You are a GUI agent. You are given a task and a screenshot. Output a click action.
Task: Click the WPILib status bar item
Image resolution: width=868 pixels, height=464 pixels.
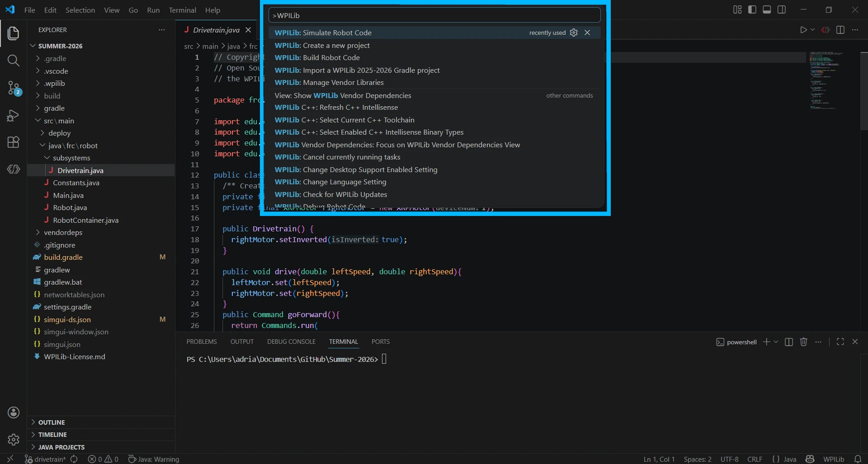[834, 459]
